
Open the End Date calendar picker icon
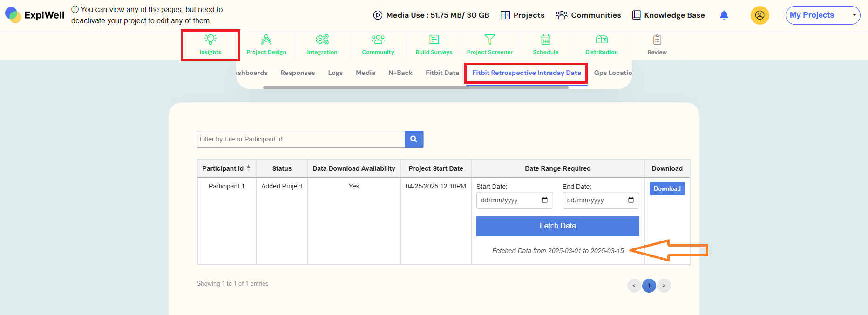pos(631,200)
